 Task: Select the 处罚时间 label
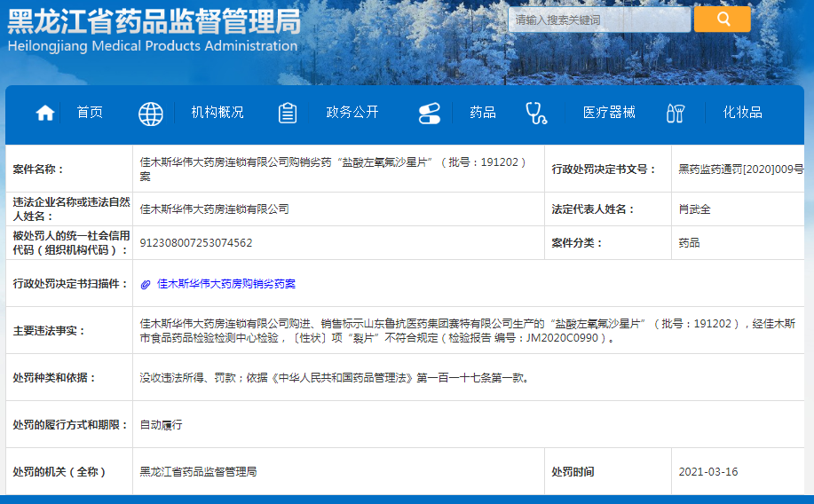[573, 472]
